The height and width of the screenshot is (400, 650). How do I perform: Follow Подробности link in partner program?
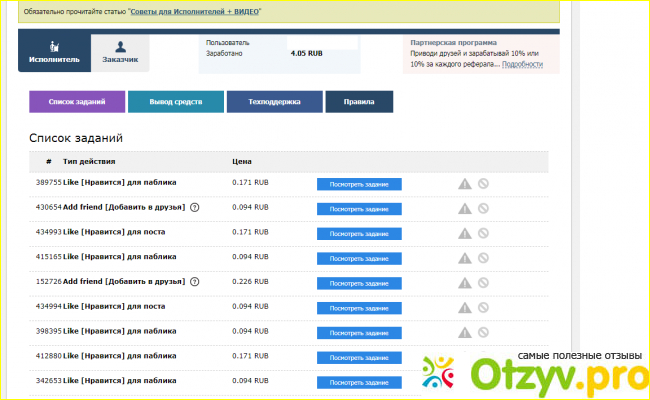coord(522,64)
